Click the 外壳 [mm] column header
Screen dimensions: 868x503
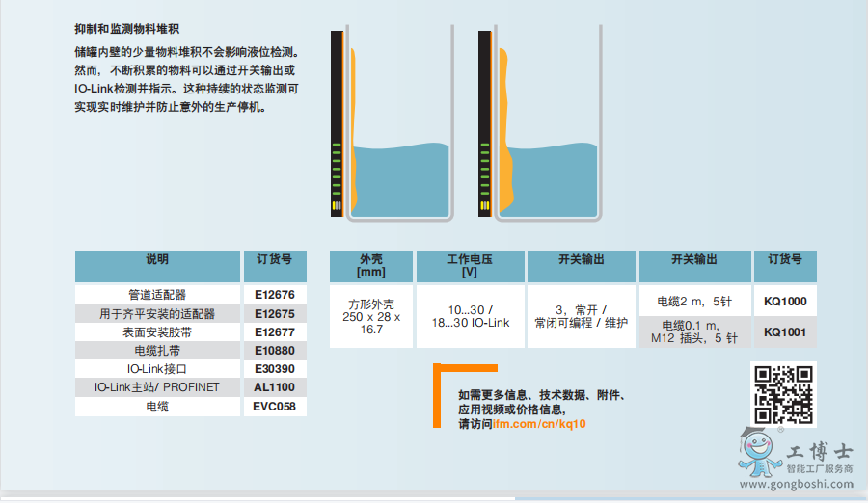click(370, 266)
